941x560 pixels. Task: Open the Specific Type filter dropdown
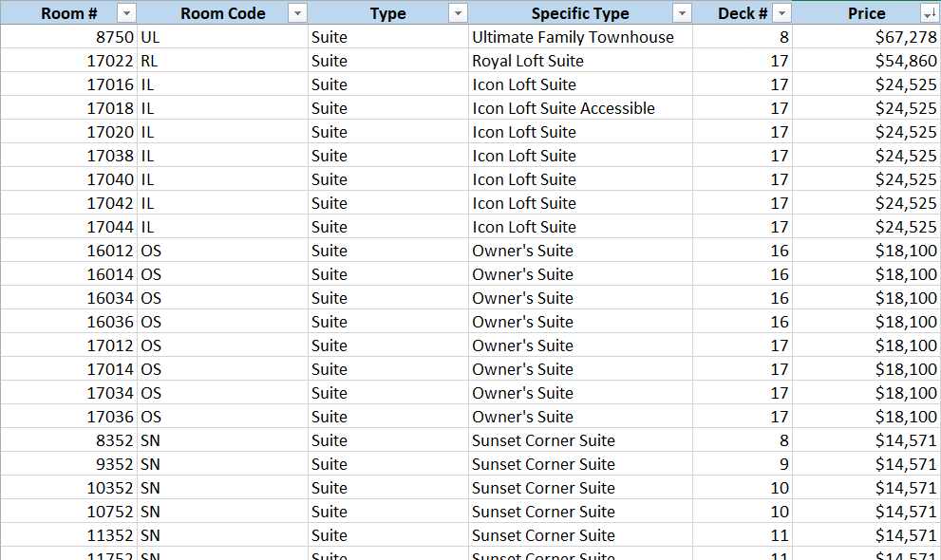coord(682,12)
